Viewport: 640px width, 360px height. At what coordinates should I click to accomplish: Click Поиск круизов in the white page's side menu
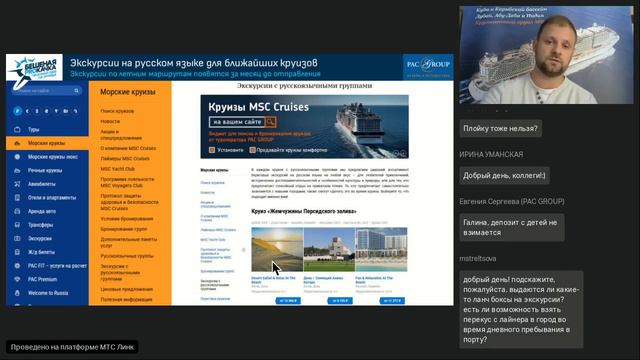tap(212, 183)
